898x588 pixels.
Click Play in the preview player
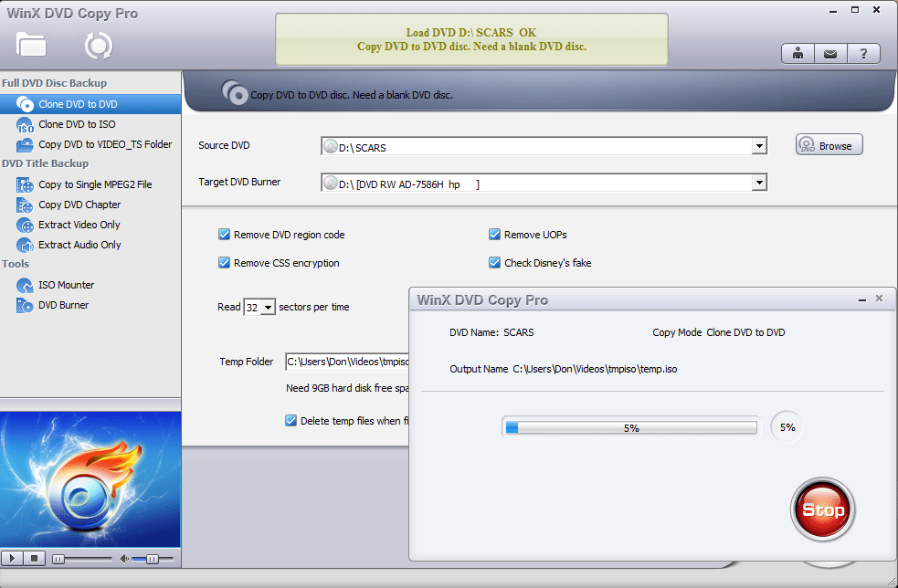click(12, 558)
